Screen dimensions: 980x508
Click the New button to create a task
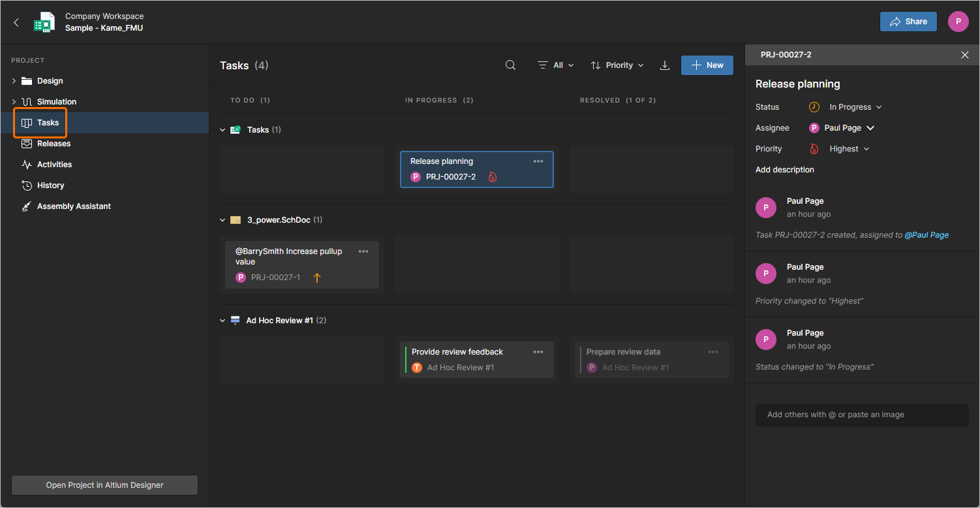[707, 65]
